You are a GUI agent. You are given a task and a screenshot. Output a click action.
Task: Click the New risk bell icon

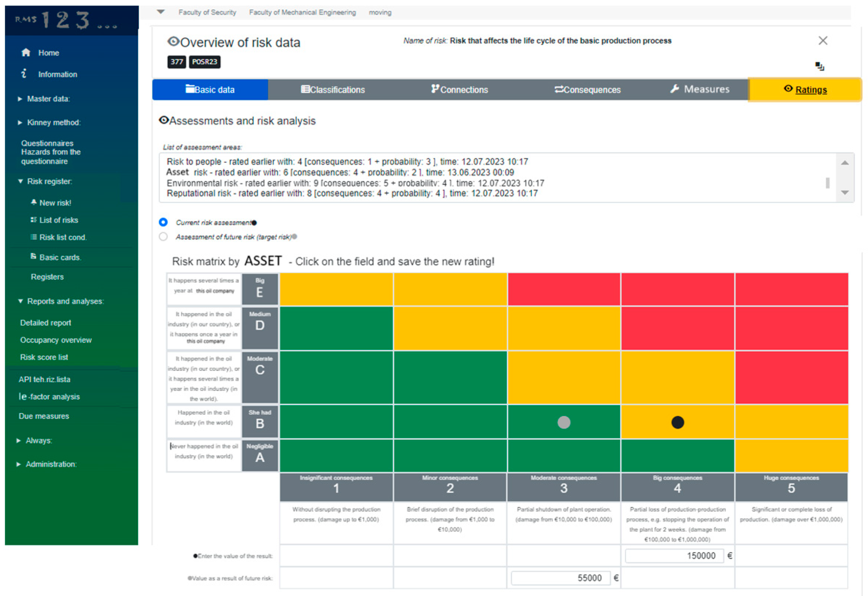click(34, 202)
